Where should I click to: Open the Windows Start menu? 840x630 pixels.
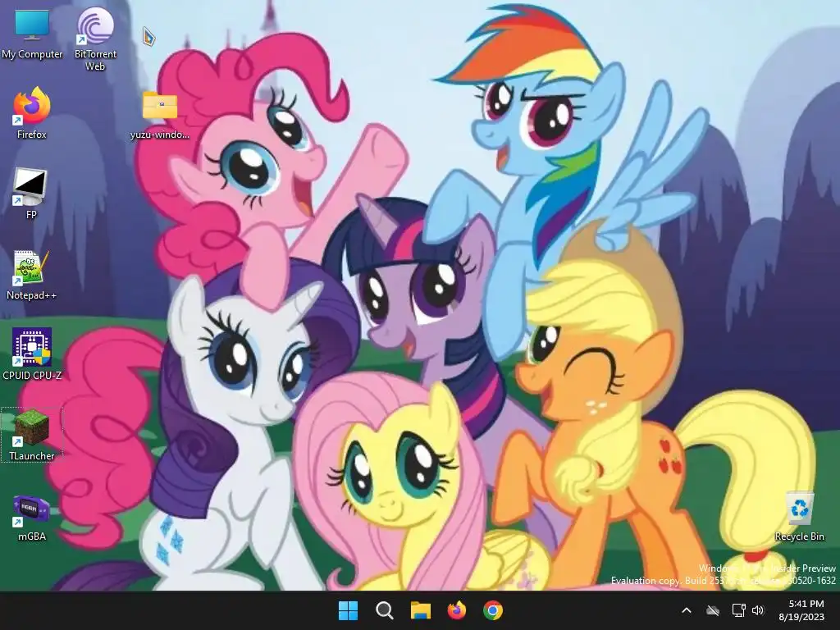[x=348, y=610]
